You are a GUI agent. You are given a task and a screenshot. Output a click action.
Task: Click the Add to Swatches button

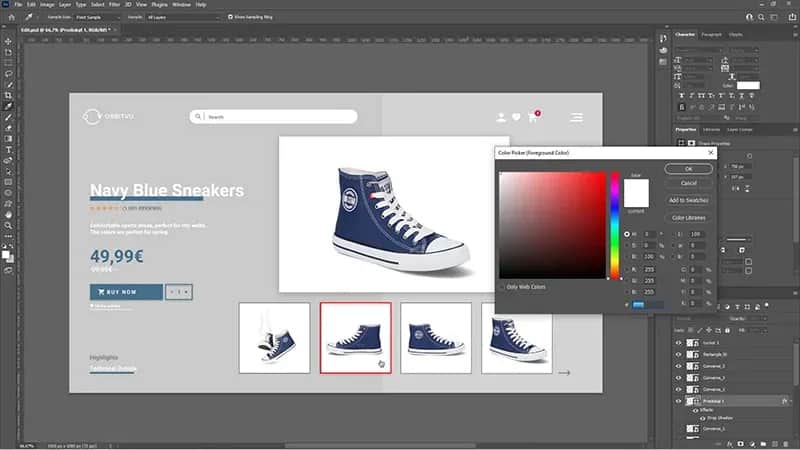point(690,200)
